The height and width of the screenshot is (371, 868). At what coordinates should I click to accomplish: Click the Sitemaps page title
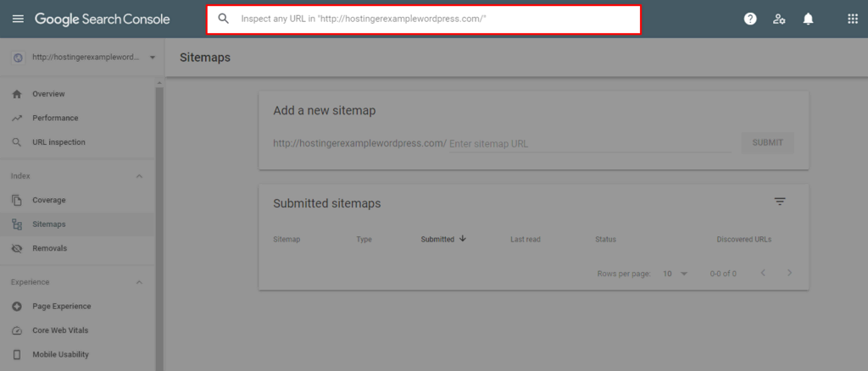(205, 58)
